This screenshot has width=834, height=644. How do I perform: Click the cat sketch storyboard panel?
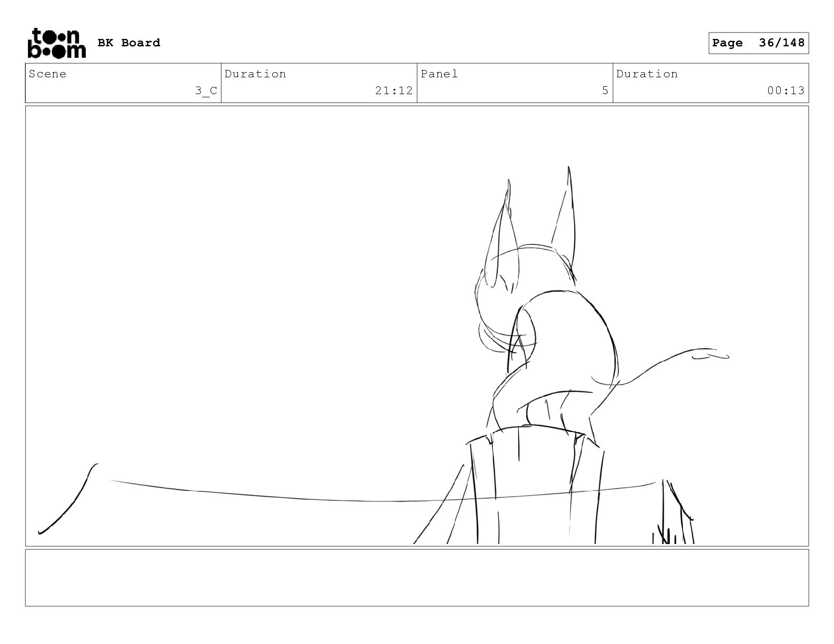(x=417, y=326)
